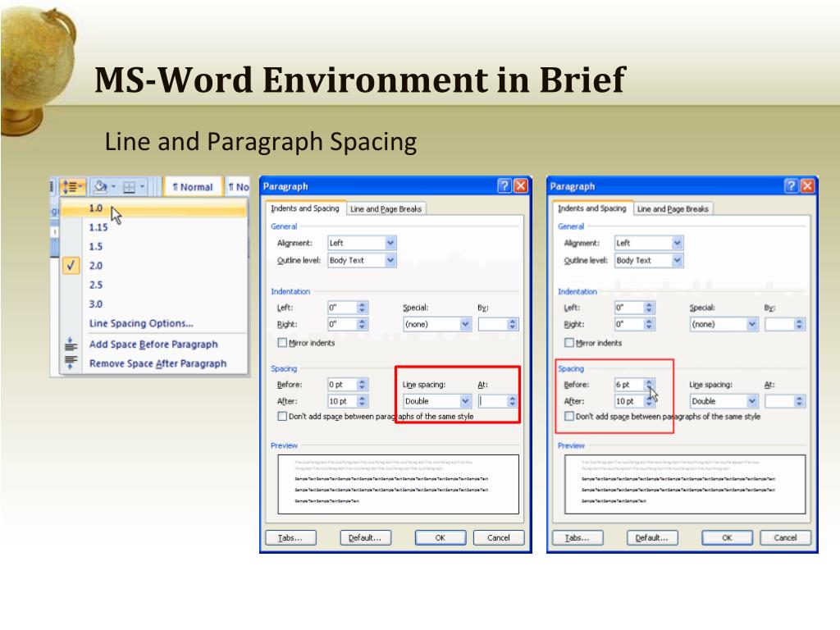Viewport: 840px width, 630px height.
Task: Select Add Space Before Paragraph
Action: tap(153, 345)
